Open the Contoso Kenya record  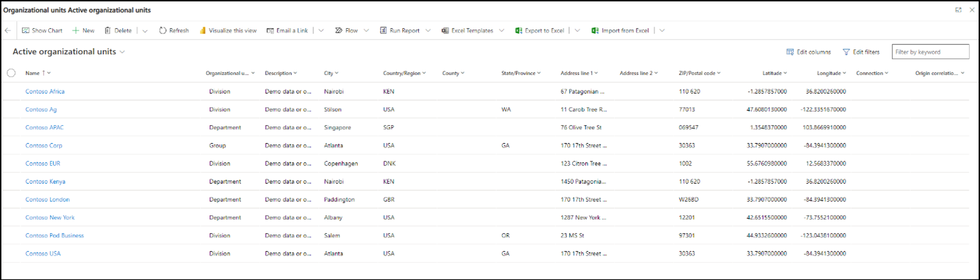point(45,182)
